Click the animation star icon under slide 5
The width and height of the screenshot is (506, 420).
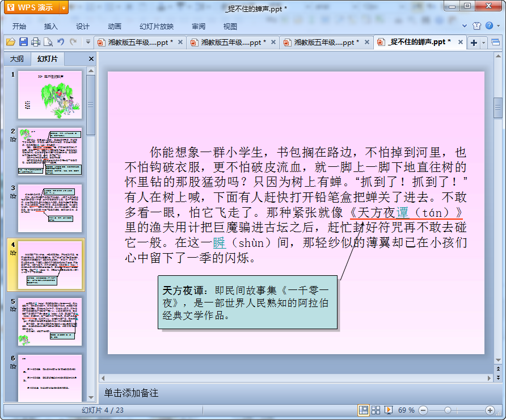tap(13, 309)
